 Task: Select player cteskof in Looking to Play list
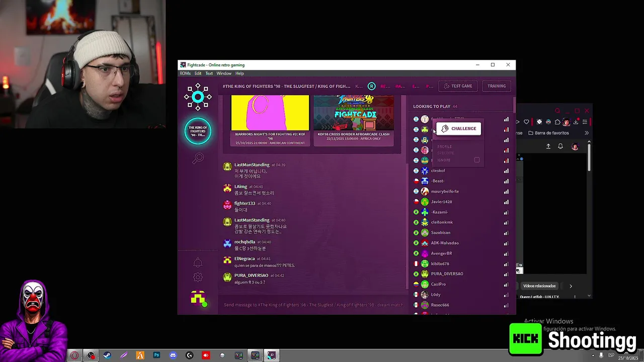click(438, 170)
